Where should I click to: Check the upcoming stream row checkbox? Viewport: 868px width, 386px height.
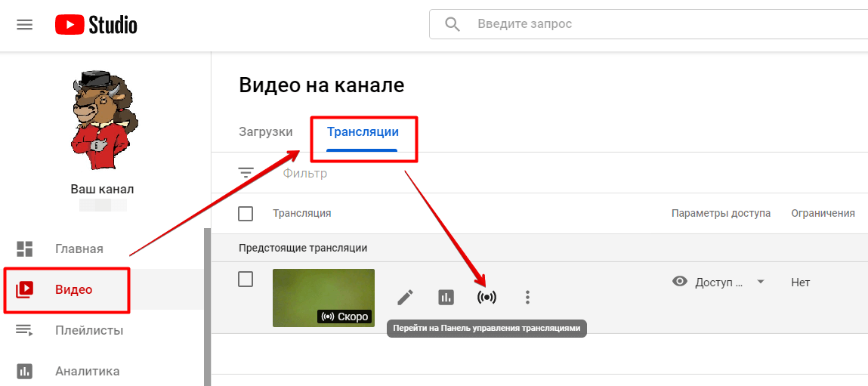(x=246, y=279)
